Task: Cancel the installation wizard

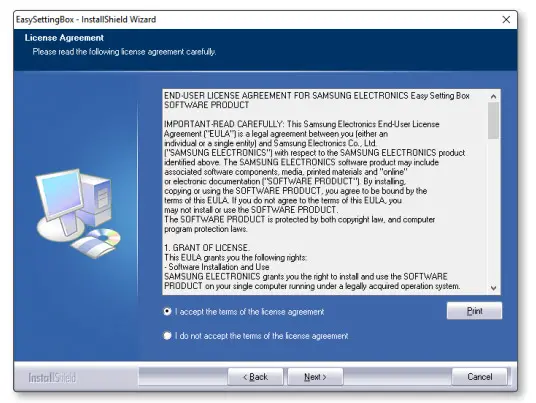Action: (x=479, y=377)
